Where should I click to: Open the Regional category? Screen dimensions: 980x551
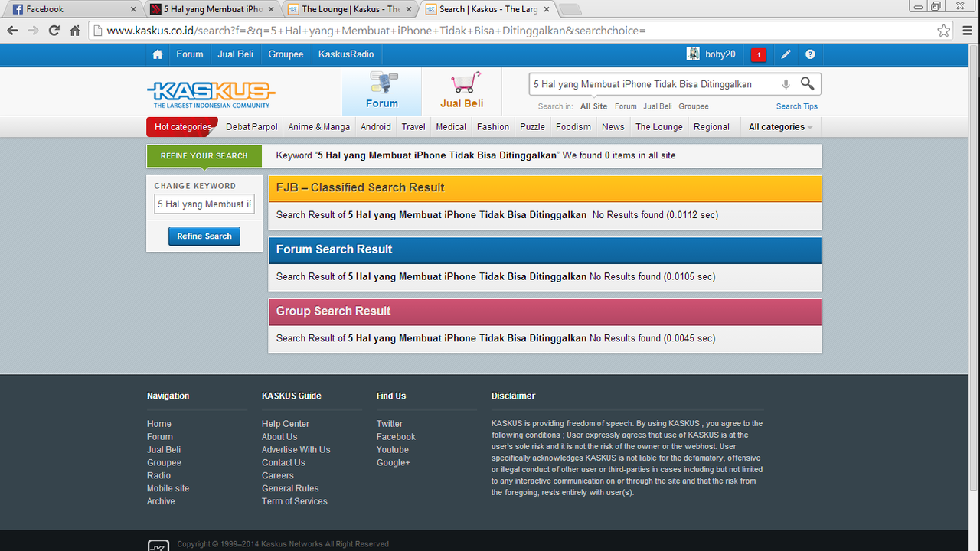[712, 127]
